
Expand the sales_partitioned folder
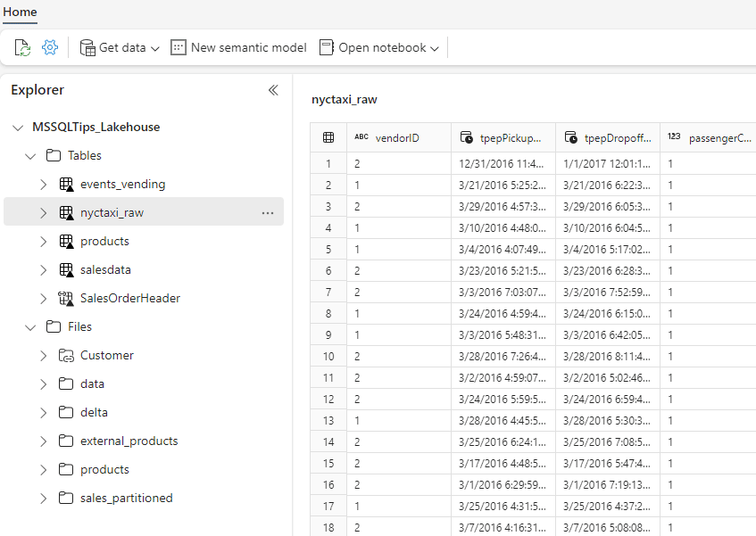coord(43,499)
